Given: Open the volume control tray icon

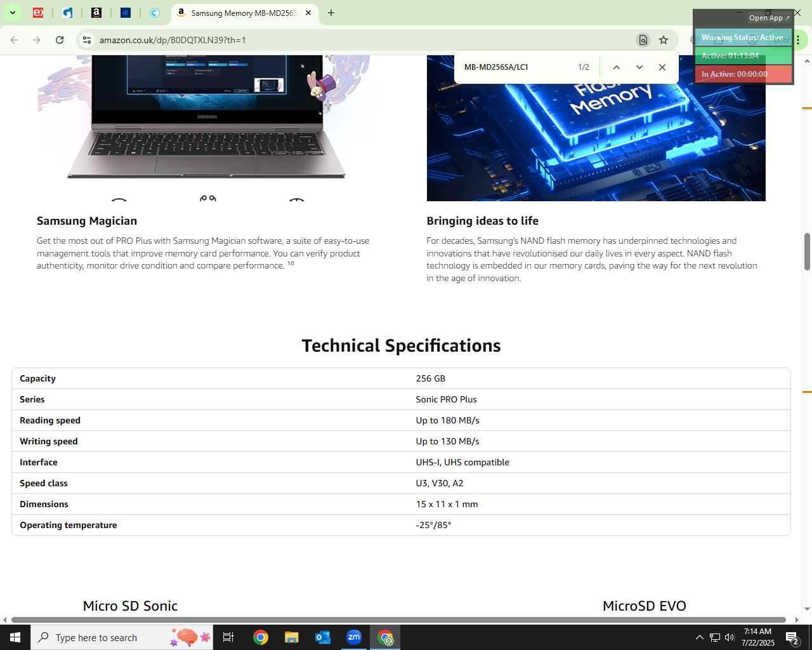Looking at the screenshot, I should point(730,637).
